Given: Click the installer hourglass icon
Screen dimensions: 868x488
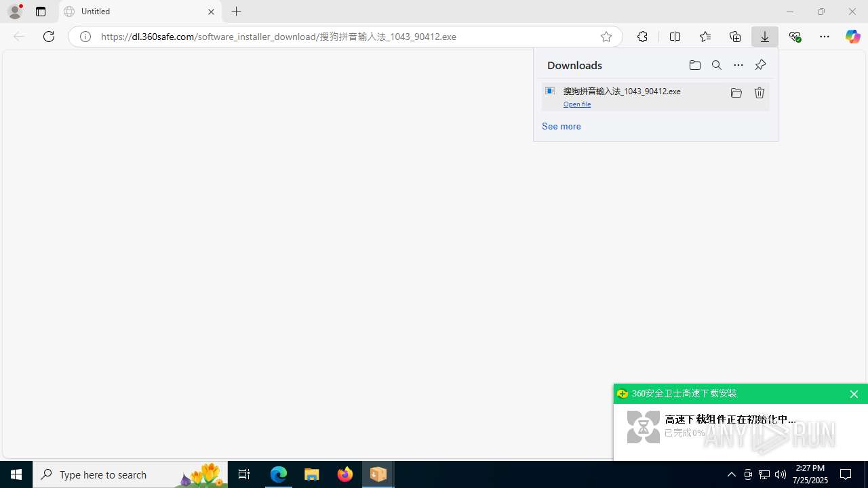Looking at the screenshot, I should coord(644,427).
